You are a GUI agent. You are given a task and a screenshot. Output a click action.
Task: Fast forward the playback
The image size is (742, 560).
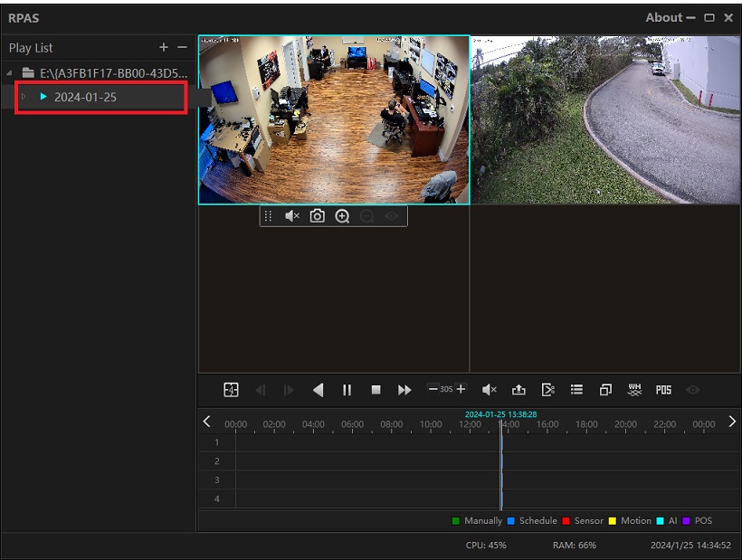click(x=404, y=390)
